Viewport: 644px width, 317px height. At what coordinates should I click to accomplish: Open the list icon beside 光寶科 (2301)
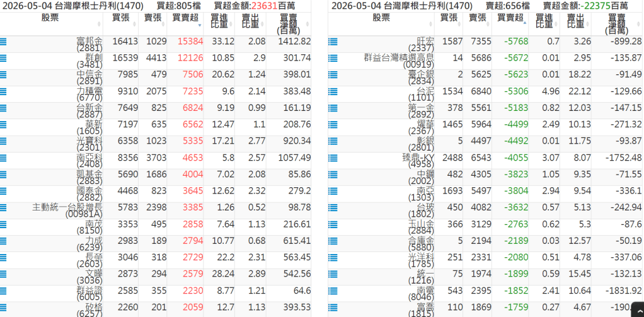pos(3,141)
